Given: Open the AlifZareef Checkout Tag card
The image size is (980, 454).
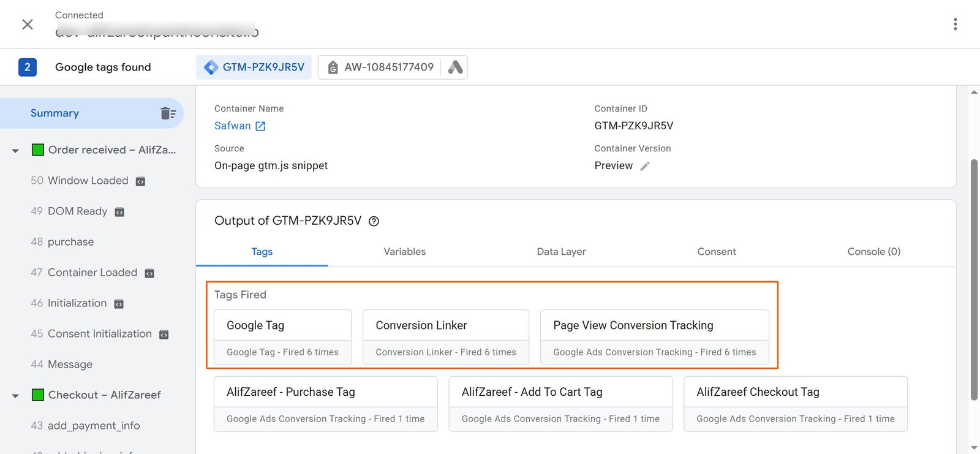Looking at the screenshot, I should click(x=796, y=404).
